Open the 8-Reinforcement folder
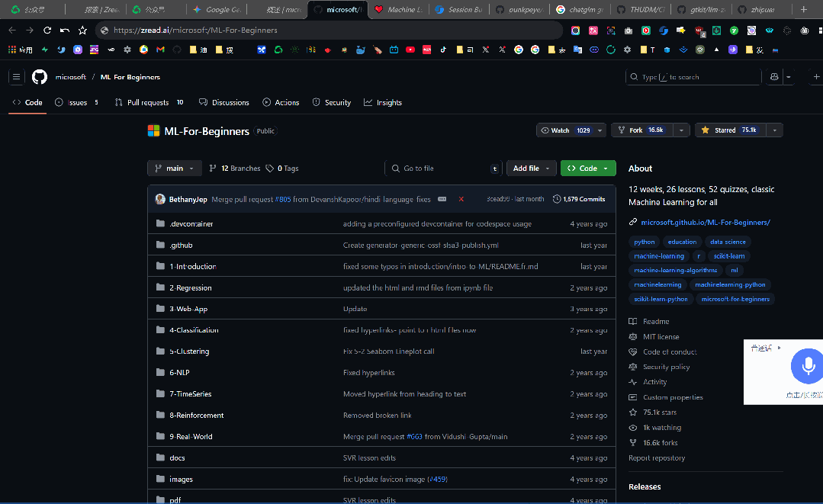This screenshot has width=823, height=504. tap(196, 416)
